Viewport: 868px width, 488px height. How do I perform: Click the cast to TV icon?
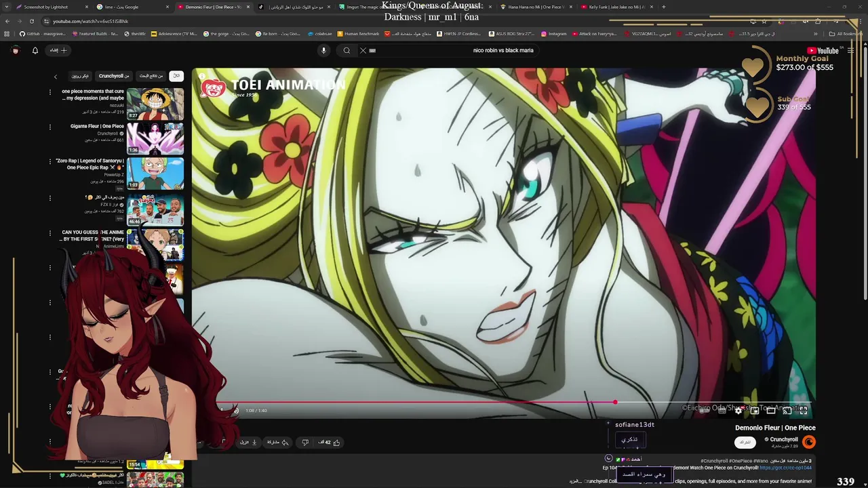(x=787, y=411)
